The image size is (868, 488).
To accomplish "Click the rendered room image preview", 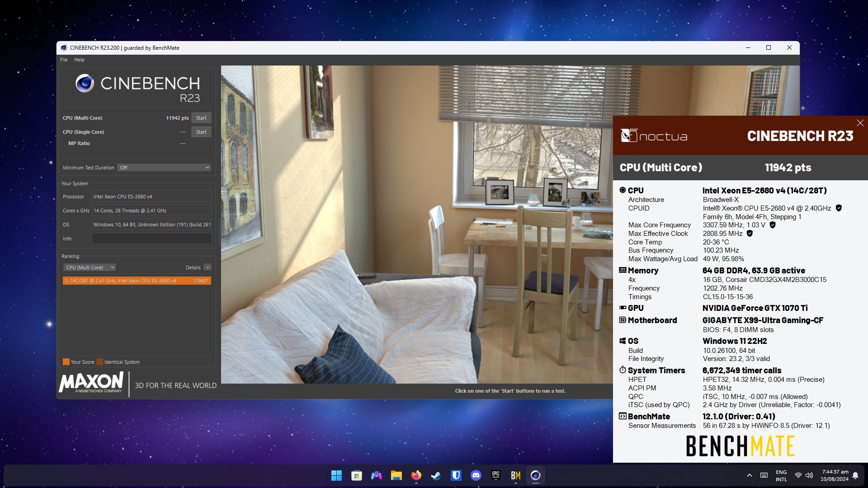I will pyautogui.click(x=417, y=225).
